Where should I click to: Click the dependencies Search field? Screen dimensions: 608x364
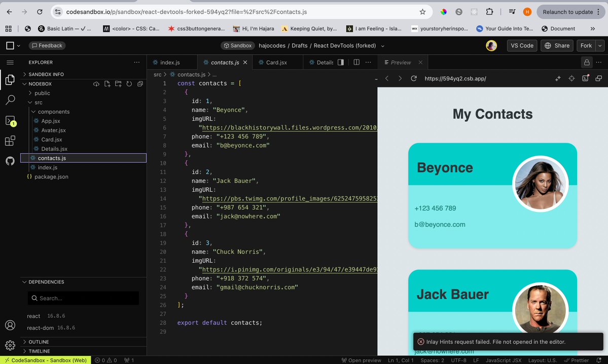click(x=83, y=298)
